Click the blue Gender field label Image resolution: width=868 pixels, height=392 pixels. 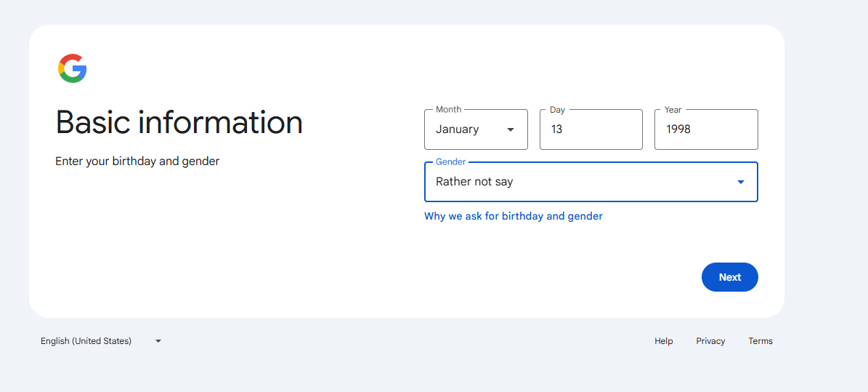450,162
